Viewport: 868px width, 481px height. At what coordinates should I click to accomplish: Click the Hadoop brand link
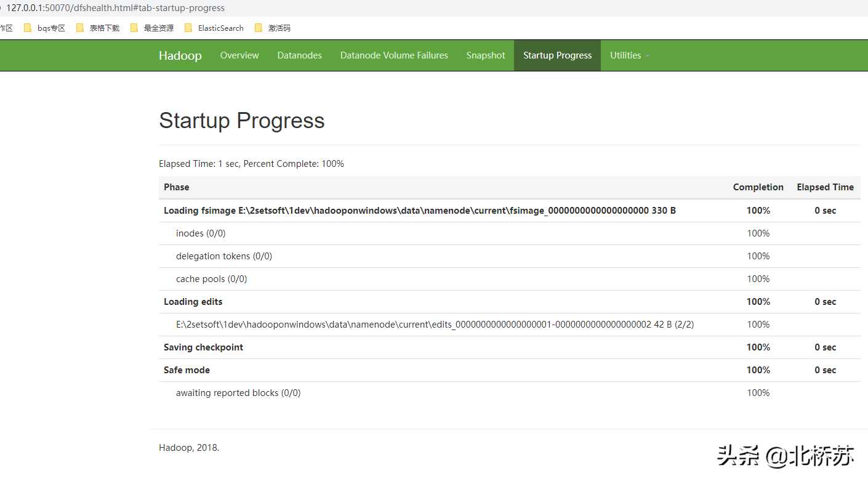click(180, 55)
